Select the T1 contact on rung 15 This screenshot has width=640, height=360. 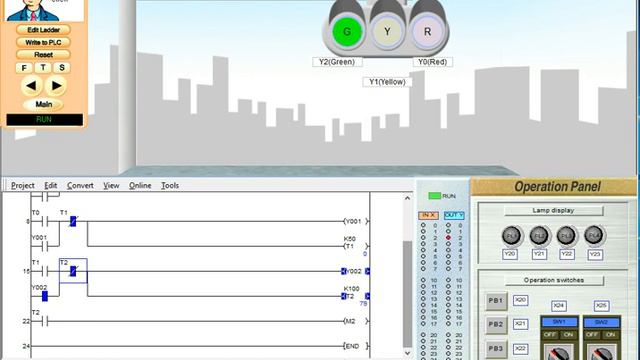click(x=45, y=271)
